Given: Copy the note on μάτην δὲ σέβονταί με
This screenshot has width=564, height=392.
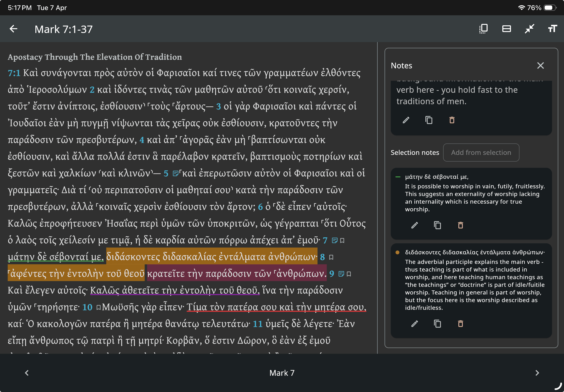Looking at the screenshot, I should coord(437,225).
